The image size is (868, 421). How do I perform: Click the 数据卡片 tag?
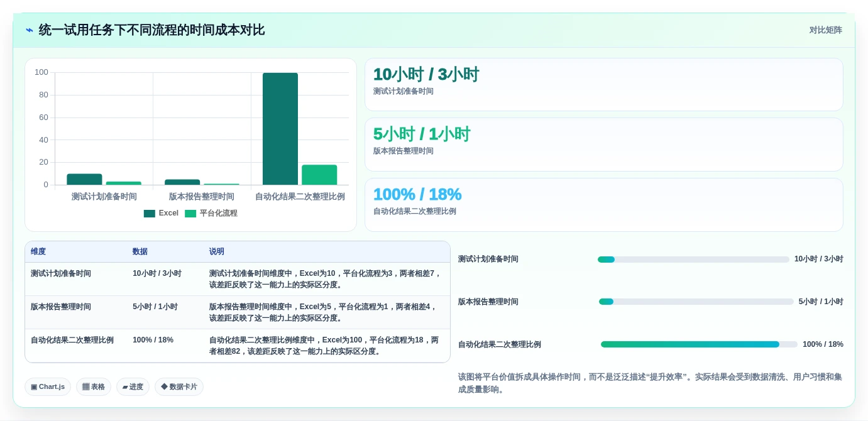pyautogui.click(x=179, y=387)
